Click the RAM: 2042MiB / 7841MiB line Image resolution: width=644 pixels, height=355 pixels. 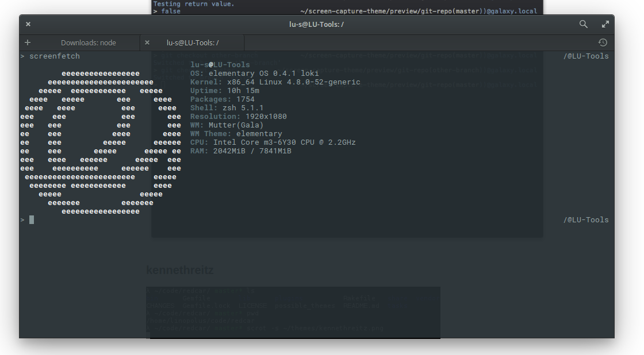point(241,151)
